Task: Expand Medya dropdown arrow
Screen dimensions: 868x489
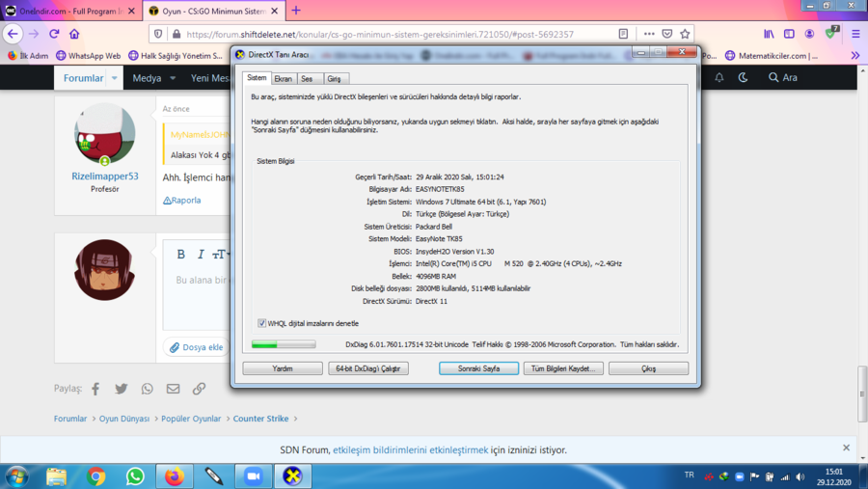Action: 173,78
